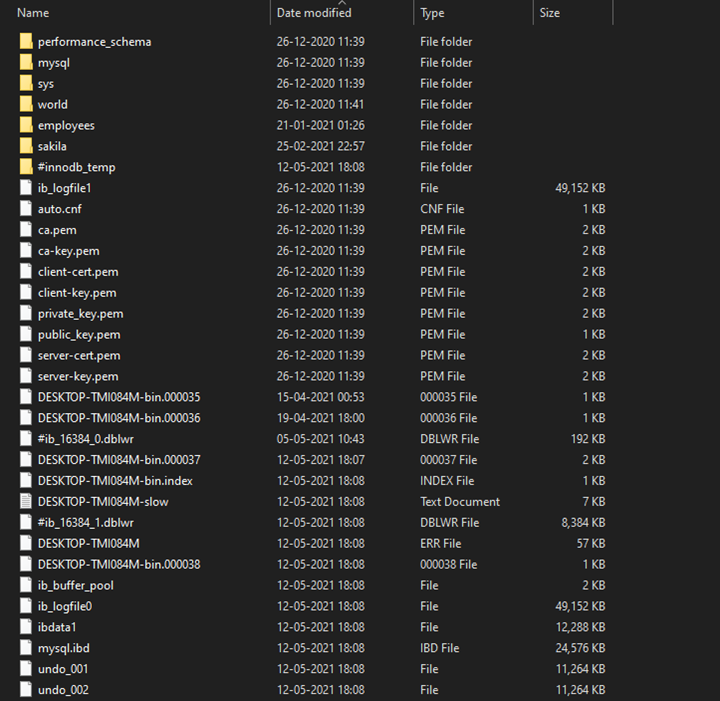The height and width of the screenshot is (701, 720).
Task: Sort by the Size column header
Action: pyautogui.click(x=550, y=13)
